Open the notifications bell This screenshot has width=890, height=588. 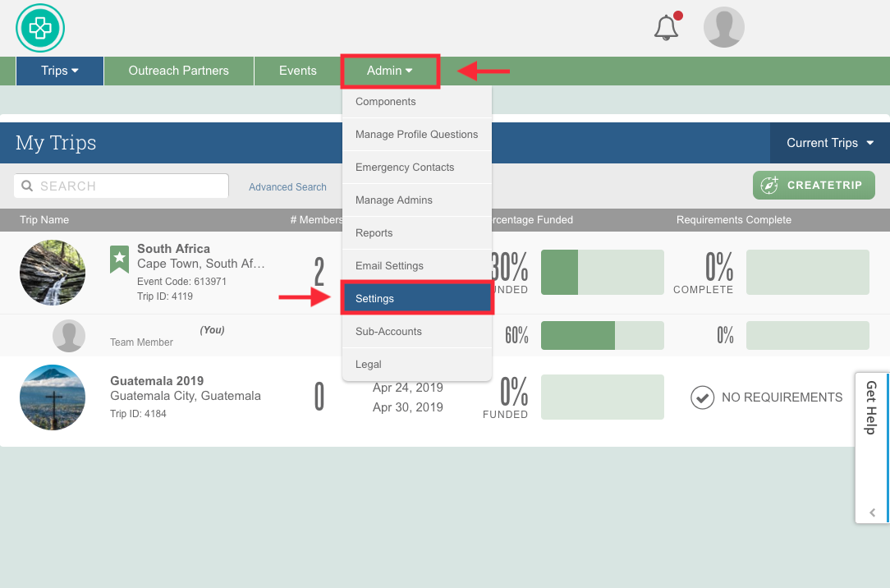point(667,28)
